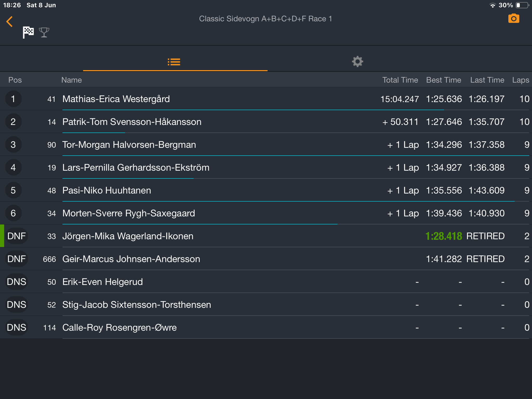The height and width of the screenshot is (399, 532).
Task: Select the checkered flag results icon
Action: tap(28, 32)
